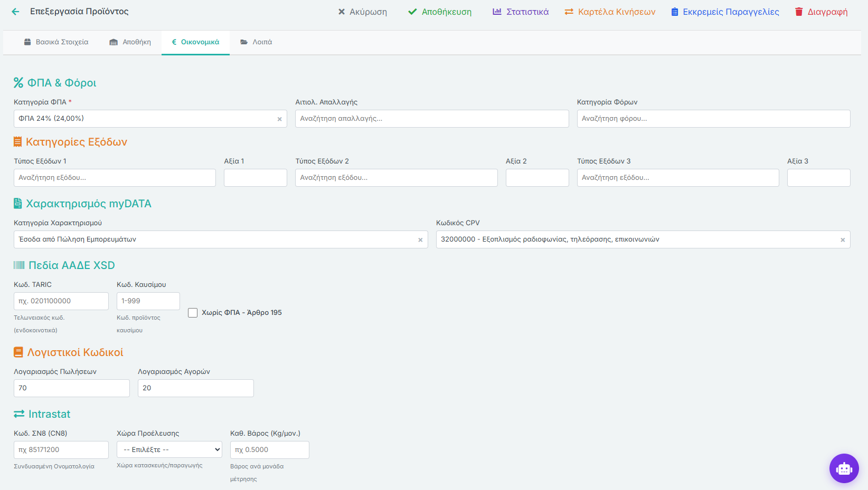This screenshot has width=868, height=490.
Task: Switch to Αποθήκη tab
Action: [130, 42]
